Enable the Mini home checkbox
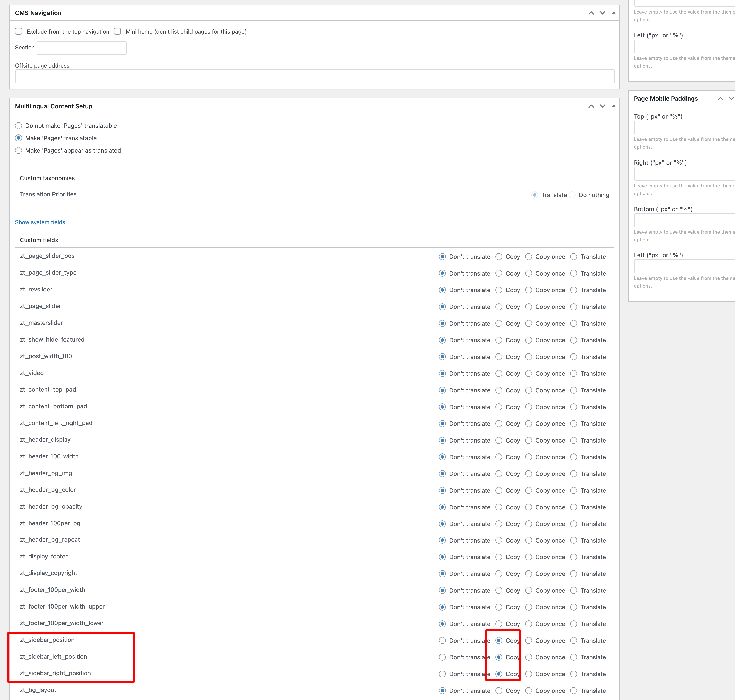This screenshot has height=700, width=735. (117, 31)
